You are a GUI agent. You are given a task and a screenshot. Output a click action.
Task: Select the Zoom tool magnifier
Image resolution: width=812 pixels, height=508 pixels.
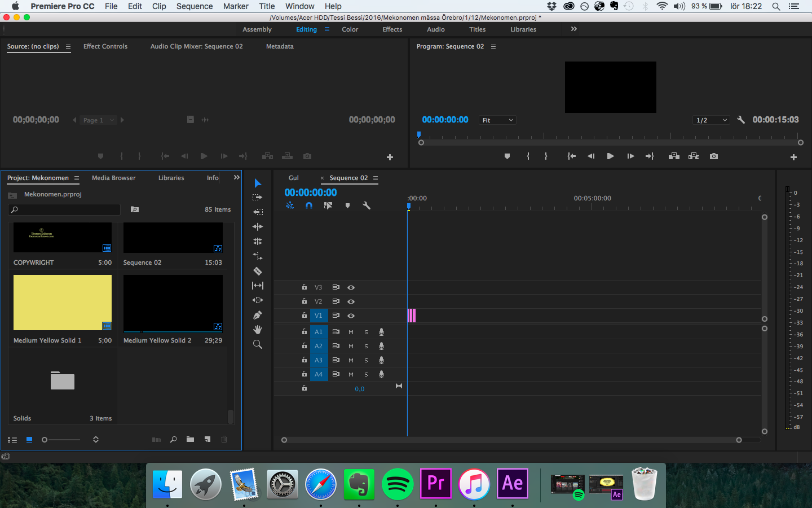click(x=258, y=344)
